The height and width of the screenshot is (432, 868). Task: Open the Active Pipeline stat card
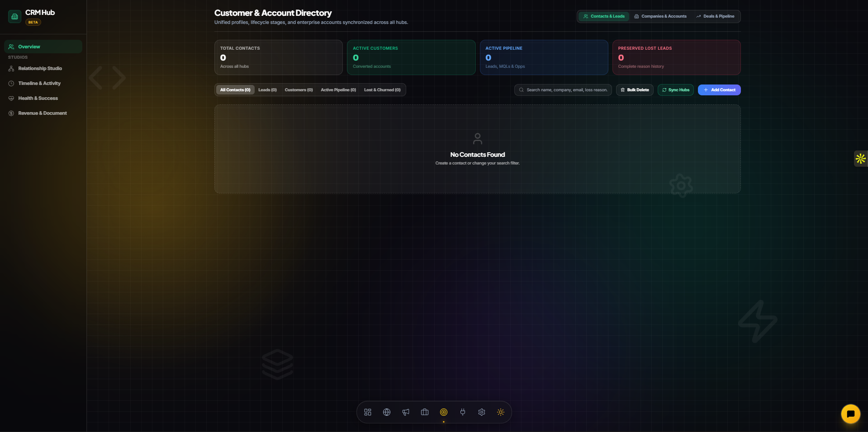click(x=544, y=57)
